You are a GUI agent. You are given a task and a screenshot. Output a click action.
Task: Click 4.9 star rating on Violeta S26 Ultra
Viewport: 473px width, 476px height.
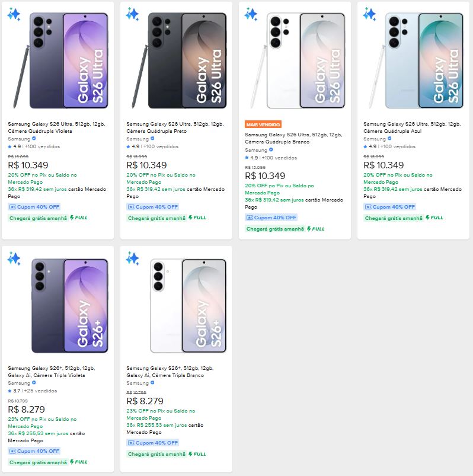(15, 146)
